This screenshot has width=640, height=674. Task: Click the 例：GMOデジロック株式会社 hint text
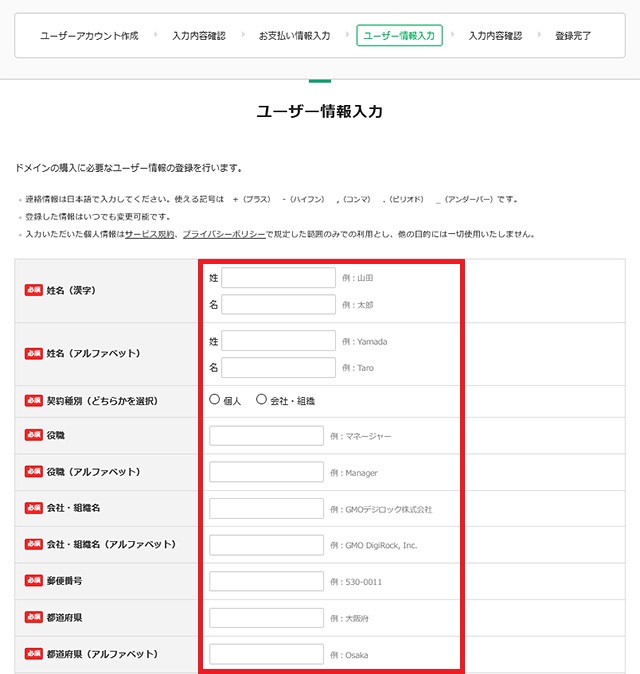point(381,509)
